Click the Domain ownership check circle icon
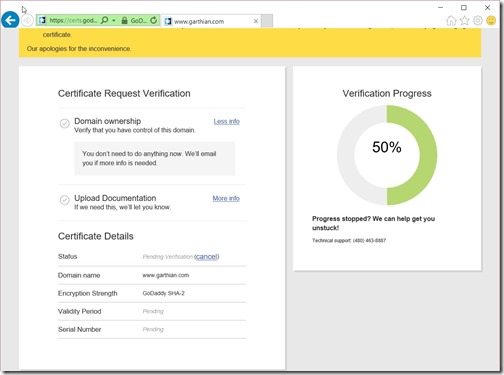 coord(65,123)
